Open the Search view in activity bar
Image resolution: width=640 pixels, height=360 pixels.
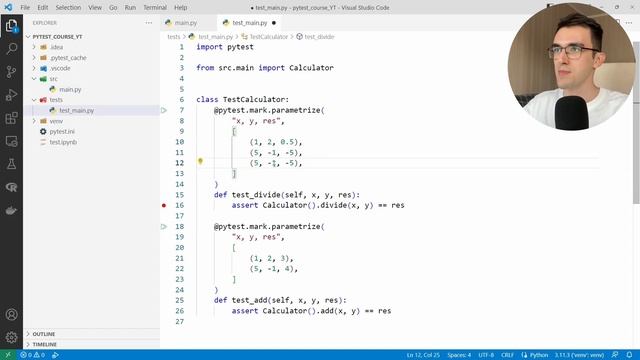click(x=11, y=49)
